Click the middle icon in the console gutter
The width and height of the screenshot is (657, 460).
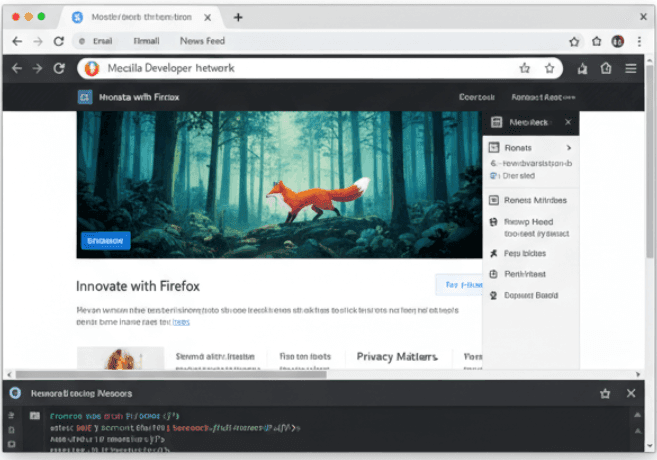point(11,430)
